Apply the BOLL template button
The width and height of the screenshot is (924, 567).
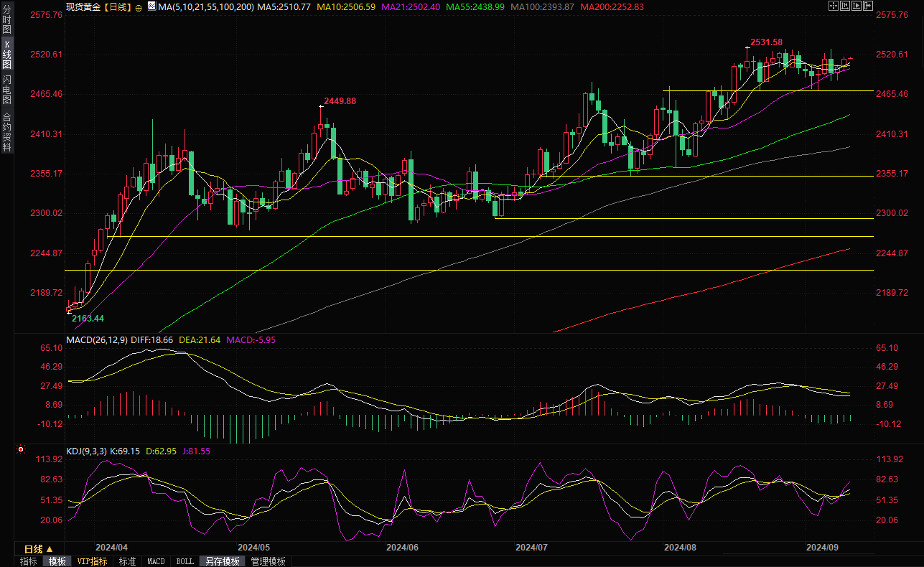(185, 561)
